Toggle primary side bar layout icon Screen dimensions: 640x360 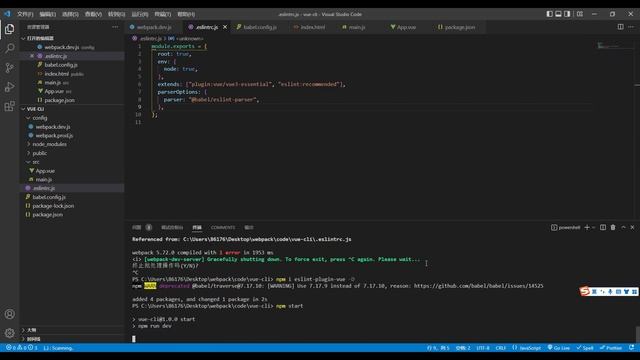[549, 14]
